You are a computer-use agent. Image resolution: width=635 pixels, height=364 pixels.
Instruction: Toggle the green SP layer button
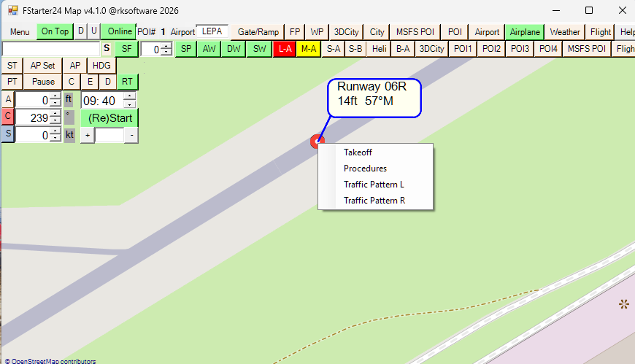pyautogui.click(x=186, y=49)
